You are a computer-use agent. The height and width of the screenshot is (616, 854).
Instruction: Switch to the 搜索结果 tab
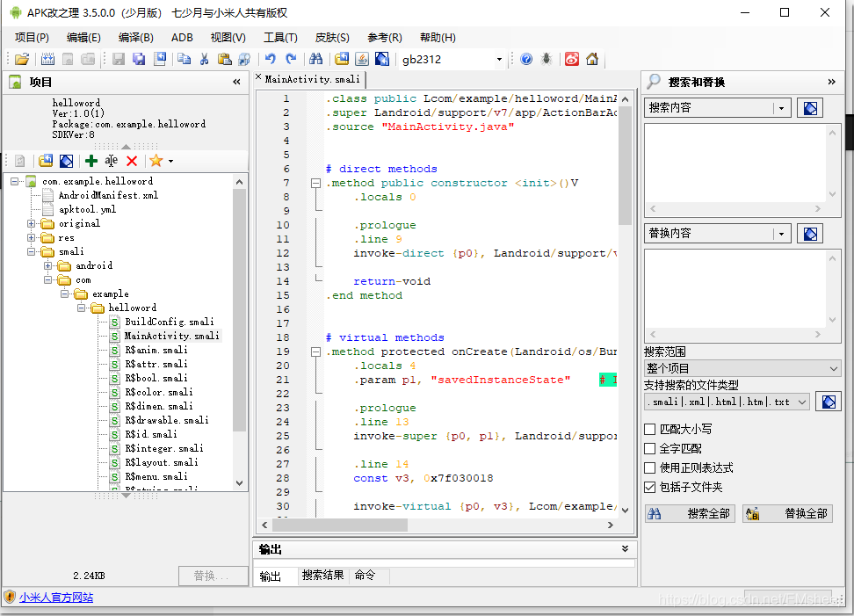[x=323, y=576]
